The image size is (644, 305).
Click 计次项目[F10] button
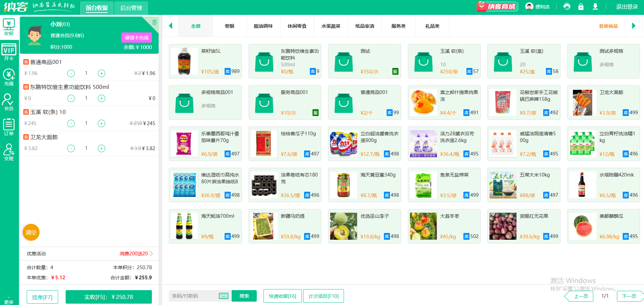pyautogui.click(x=323, y=296)
